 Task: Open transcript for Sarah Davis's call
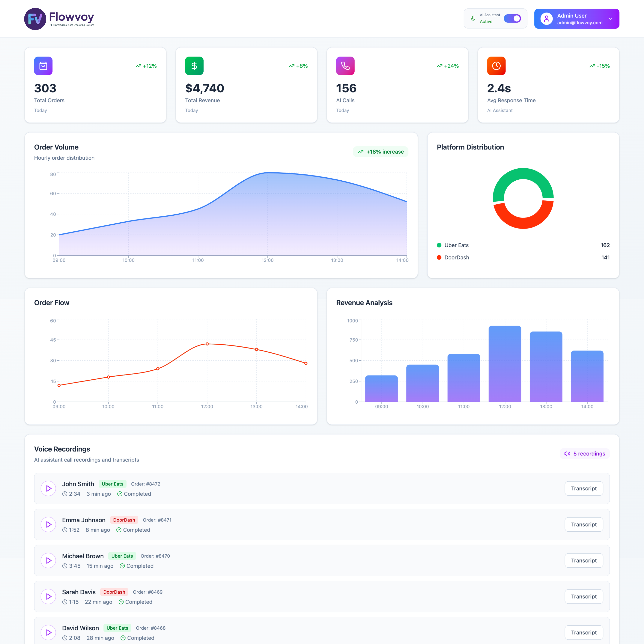click(x=584, y=597)
